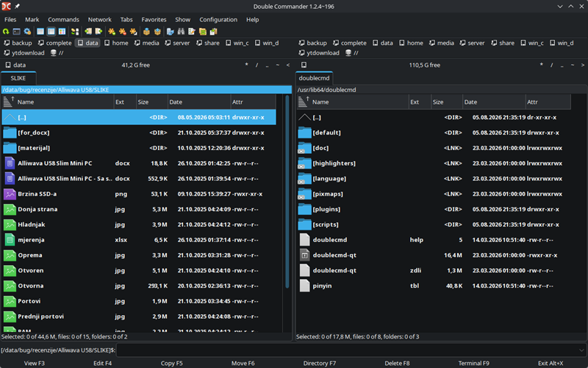Switch right panel to server drive
This screenshot has width=588, height=368.
(472, 43)
